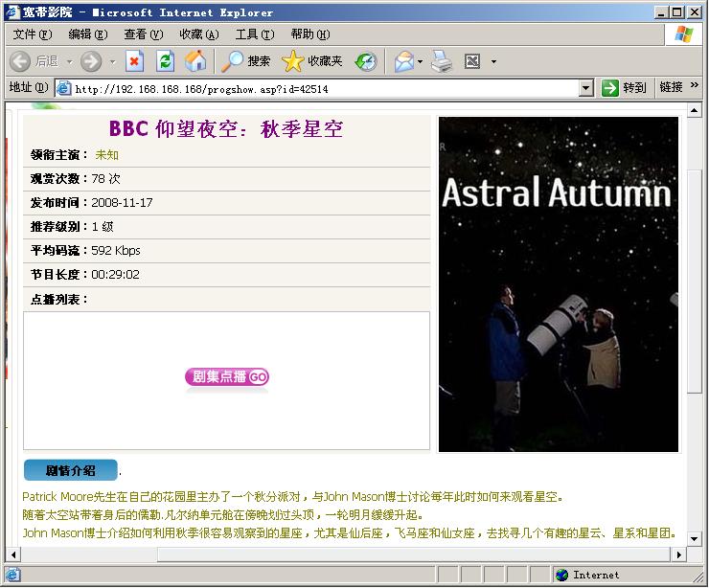Open the 工具(T) menu

click(x=255, y=34)
